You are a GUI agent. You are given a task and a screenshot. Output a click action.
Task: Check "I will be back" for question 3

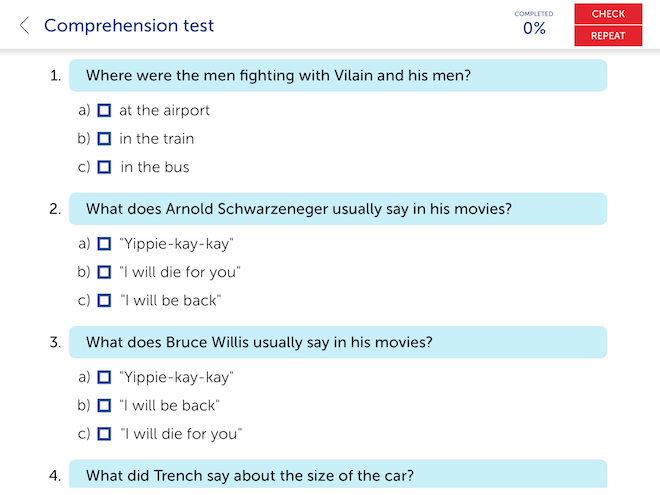coord(104,406)
